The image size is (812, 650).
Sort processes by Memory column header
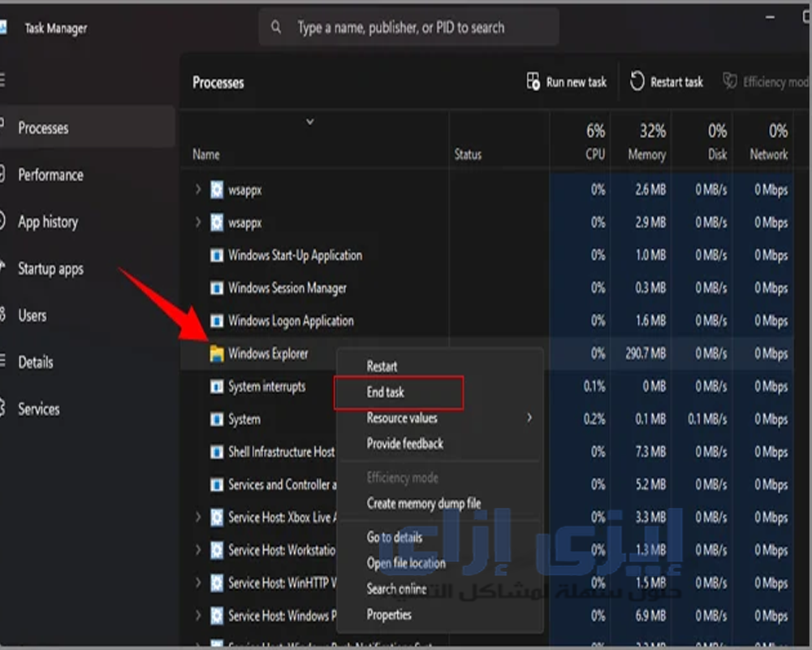[647, 154]
